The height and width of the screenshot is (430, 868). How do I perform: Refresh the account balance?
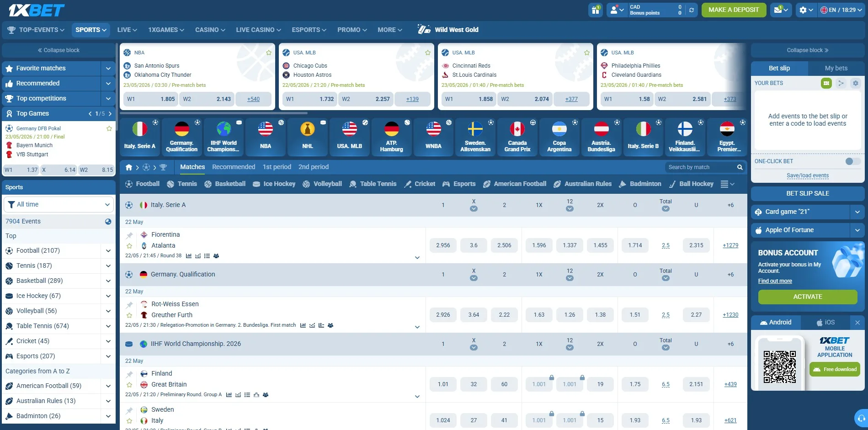pos(691,10)
